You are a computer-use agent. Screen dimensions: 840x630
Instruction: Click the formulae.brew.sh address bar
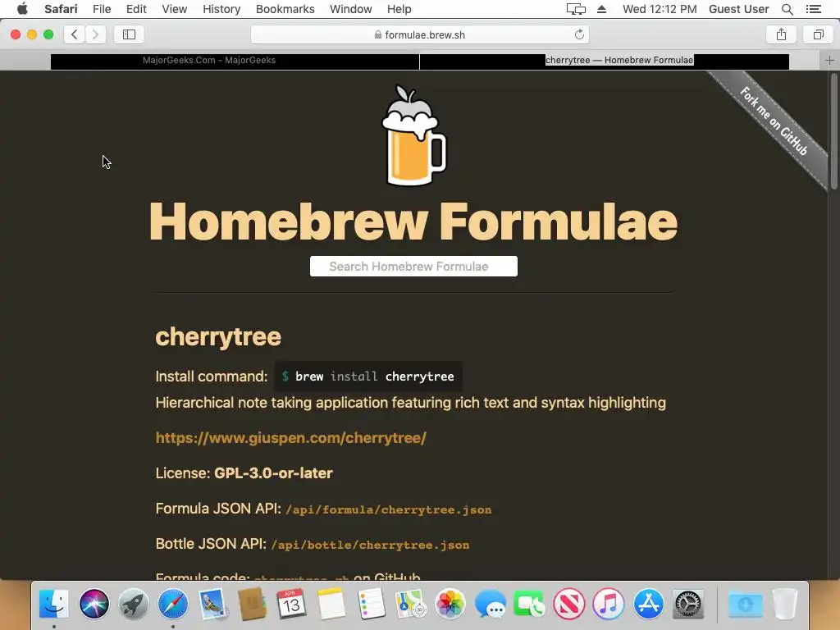(420, 34)
